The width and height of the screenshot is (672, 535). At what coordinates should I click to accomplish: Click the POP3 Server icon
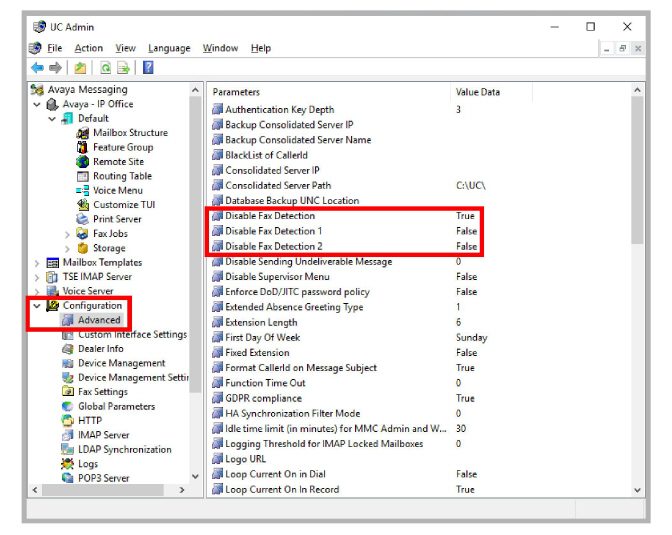67,478
